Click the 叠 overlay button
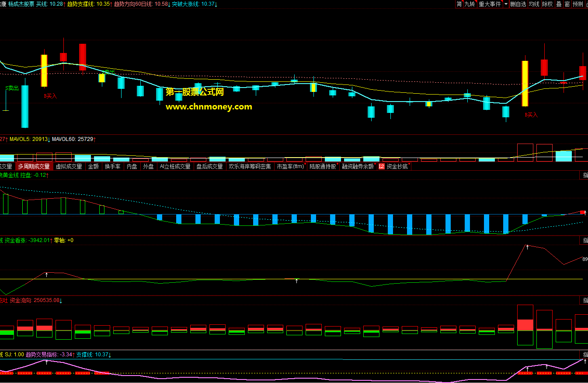This screenshot has height=383, width=588. [x=558, y=4]
